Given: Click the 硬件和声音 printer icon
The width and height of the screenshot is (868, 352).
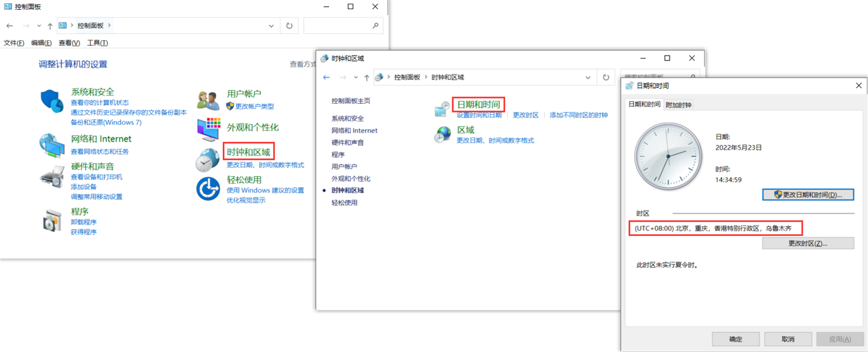Looking at the screenshot, I should pos(52,177).
